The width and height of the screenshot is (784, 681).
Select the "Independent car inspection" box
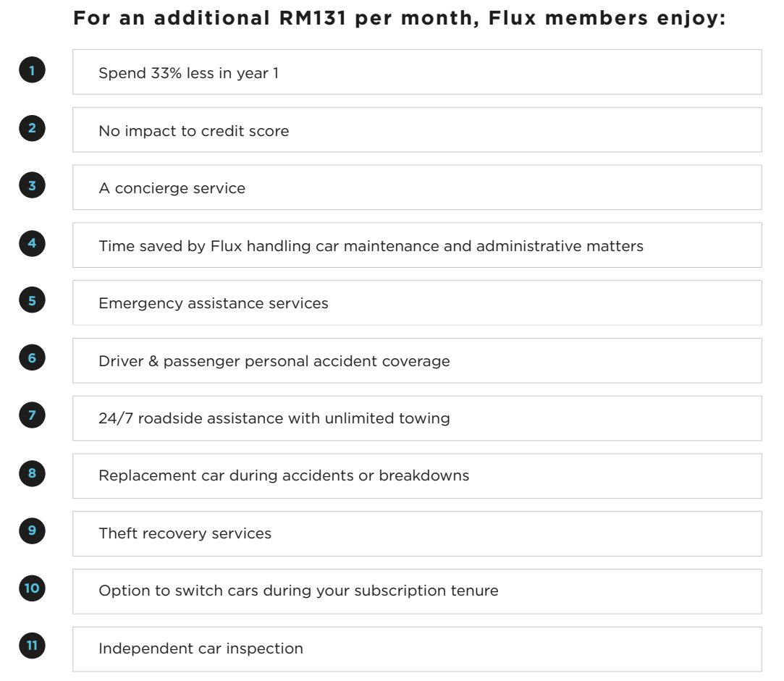click(x=416, y=648)
